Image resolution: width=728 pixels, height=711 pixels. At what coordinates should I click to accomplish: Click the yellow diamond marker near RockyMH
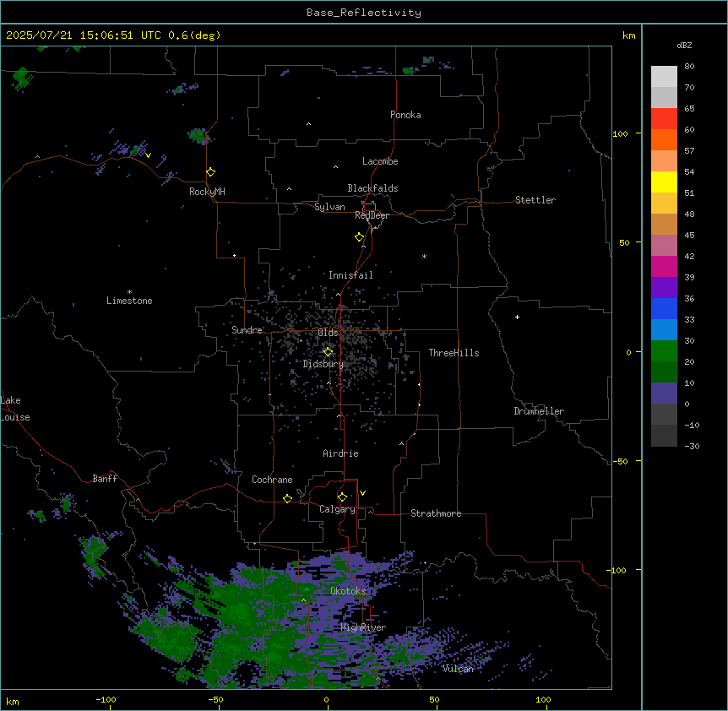pos(210,172)
